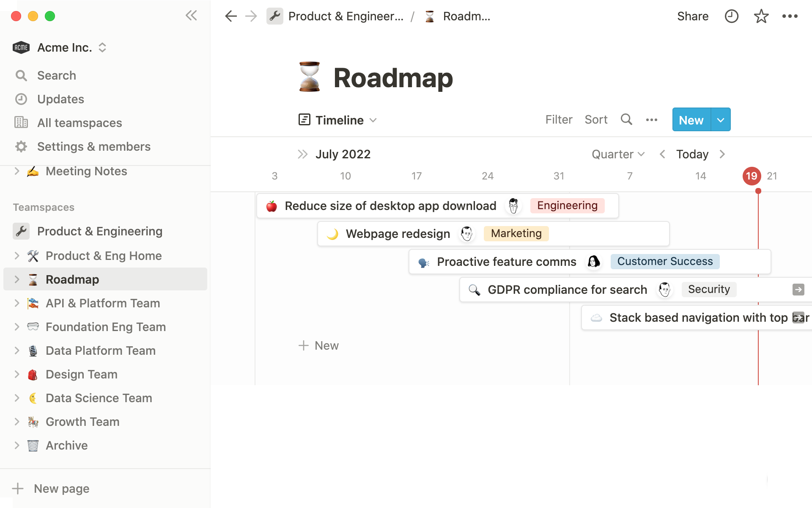Click the Share button
The image size is (812, 508).
693,16
